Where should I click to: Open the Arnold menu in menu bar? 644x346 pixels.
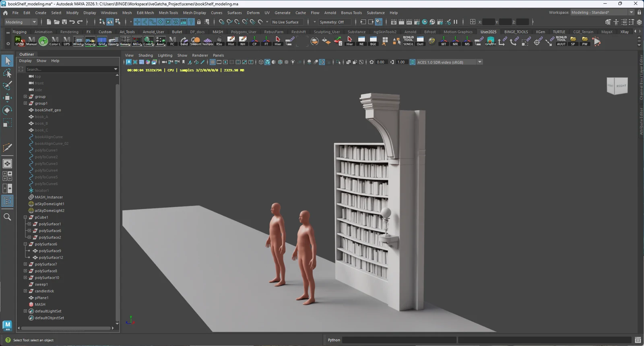tap(330, 12)
